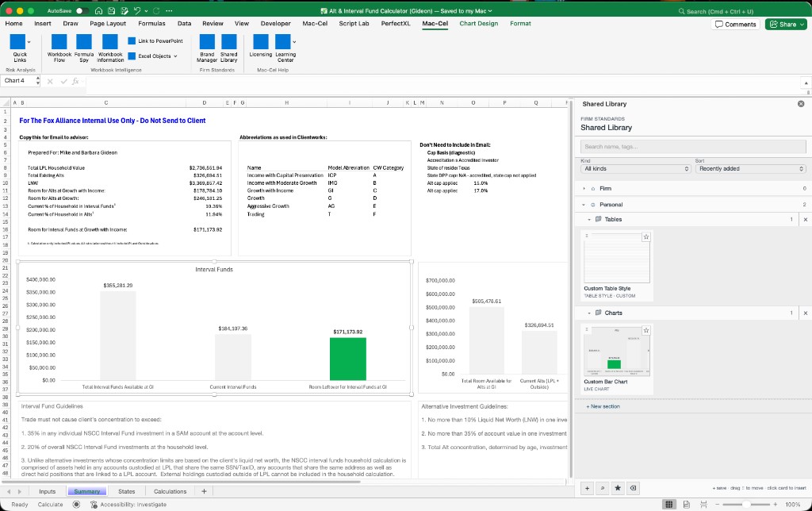812x511 pixels.
Task: Open the Undo history dropdown arrow
Action: [x=146, y=11]
